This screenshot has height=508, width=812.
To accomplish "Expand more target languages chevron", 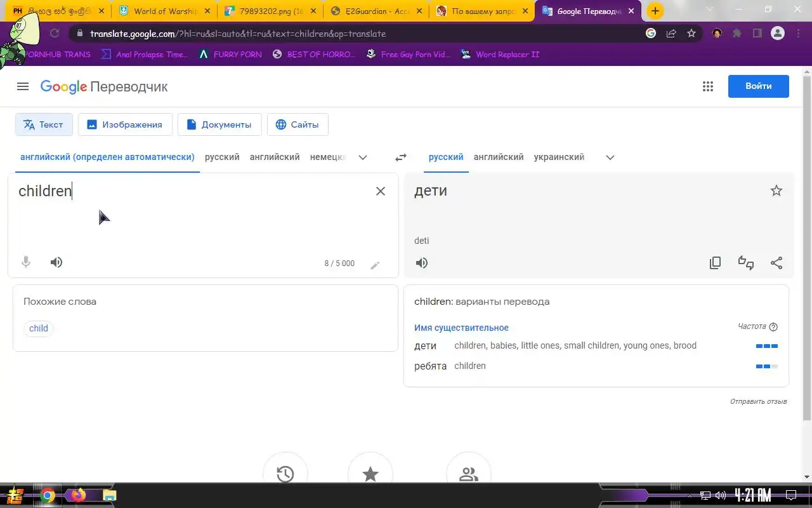I will point(610,157).
